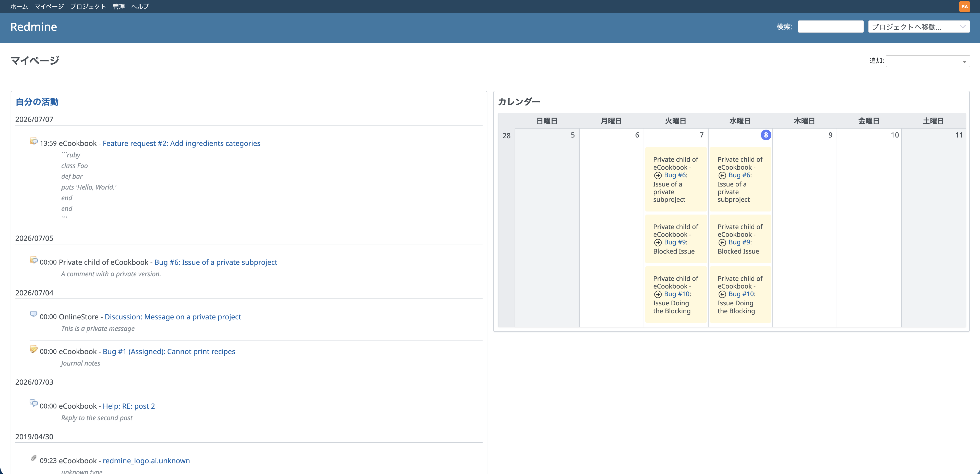
Task: Click start arrow icon for Bug #10 on day 7
Action: pyautogui.click(x=658, y=294)
